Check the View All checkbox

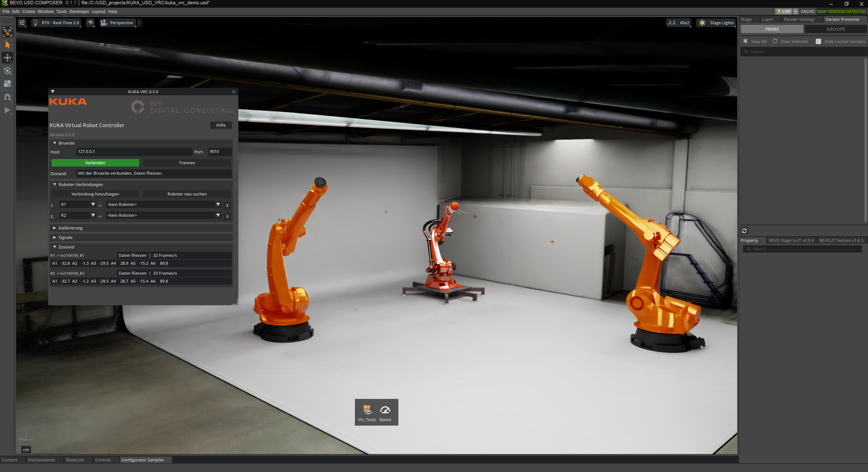point(745,41)
